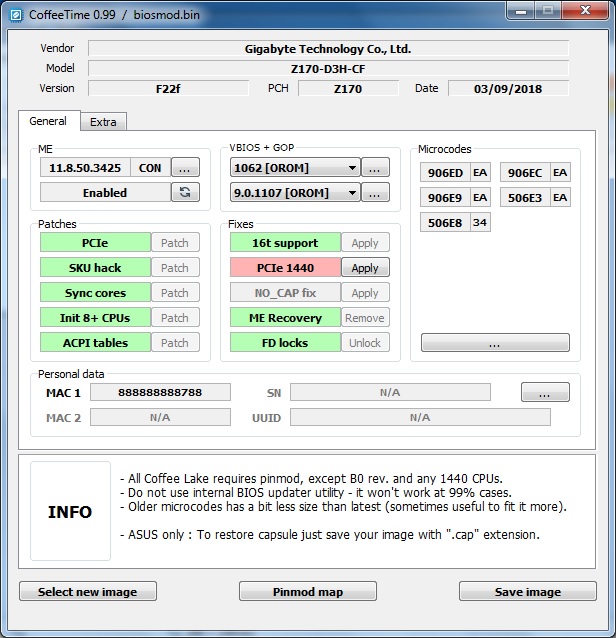Apply the 16t support fix
Screen dimensions: 616x638
(365, 243)
